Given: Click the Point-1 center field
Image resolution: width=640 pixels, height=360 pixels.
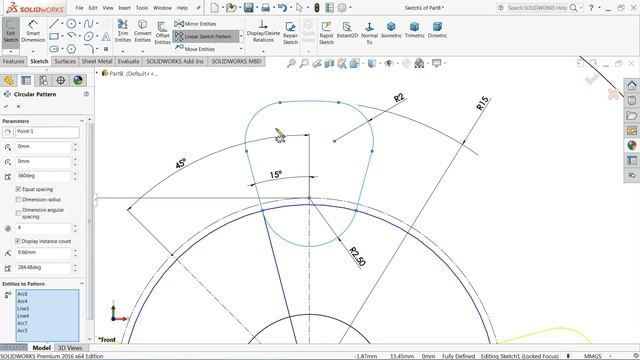Looking at the screenshot, I should click(47, 132).
